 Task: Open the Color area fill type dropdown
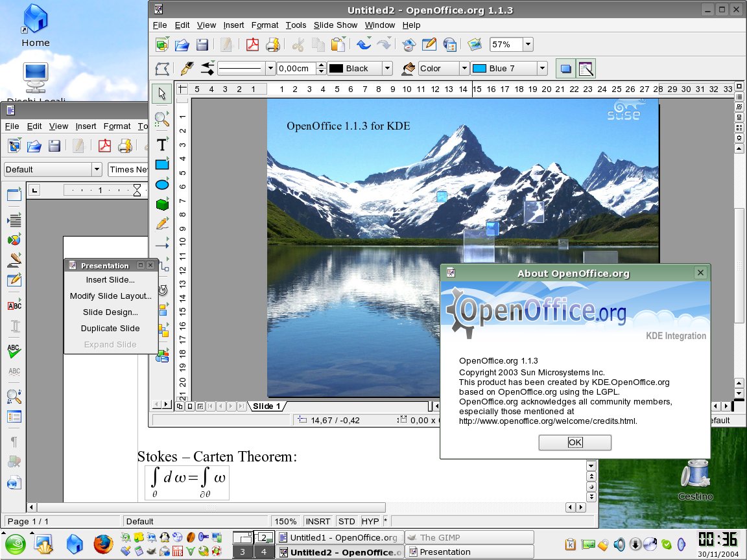coord(464,68)
